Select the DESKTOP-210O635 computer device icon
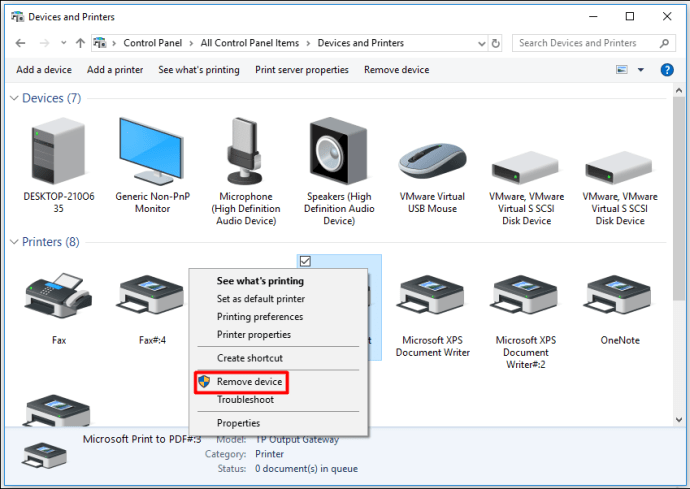Viewport: 690px width, 489px height. tap(59, 152)
